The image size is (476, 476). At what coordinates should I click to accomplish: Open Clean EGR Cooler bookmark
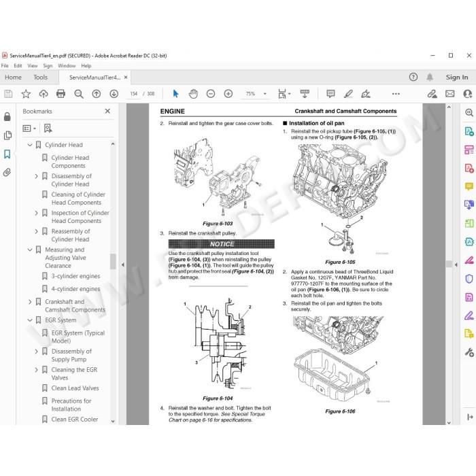tap(75, 420)
